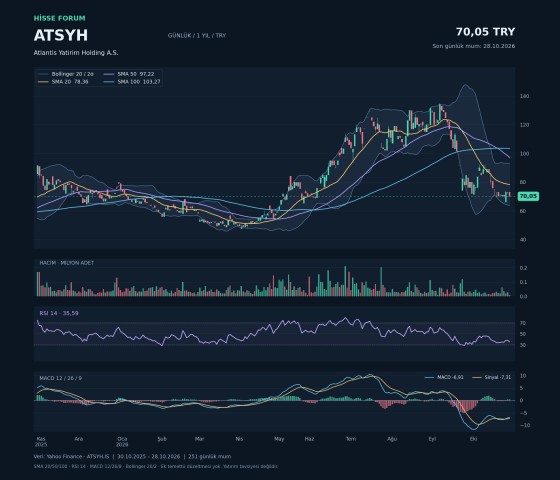Click the SMA 100 103,27 legend entry
The width and height of the screenshot is (560, 480).
click(x=132, y=82)
